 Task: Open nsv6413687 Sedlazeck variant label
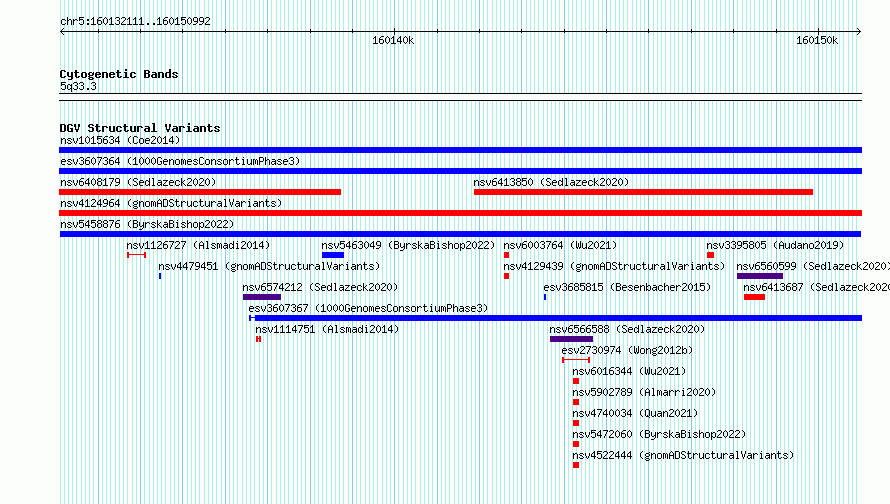tap(817, 287)
